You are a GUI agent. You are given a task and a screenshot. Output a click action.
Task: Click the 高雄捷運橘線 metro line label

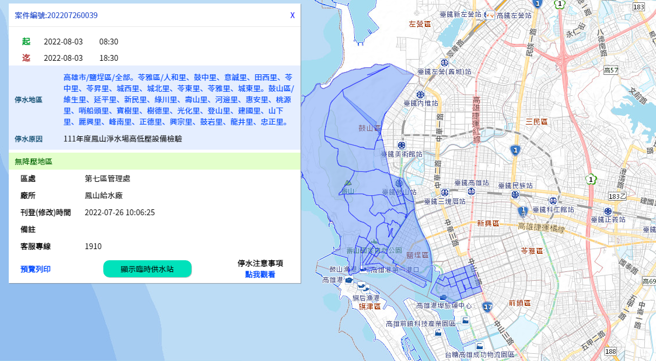(x=541, y=228)
